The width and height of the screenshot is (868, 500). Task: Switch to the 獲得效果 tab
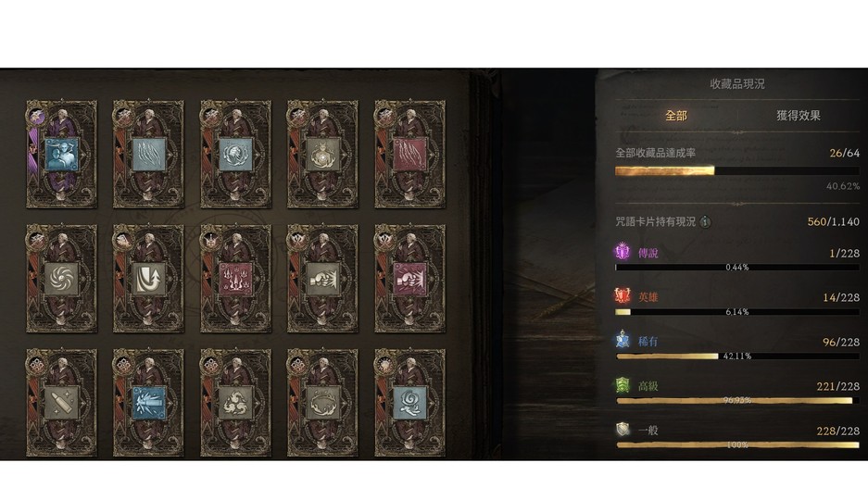798,116
